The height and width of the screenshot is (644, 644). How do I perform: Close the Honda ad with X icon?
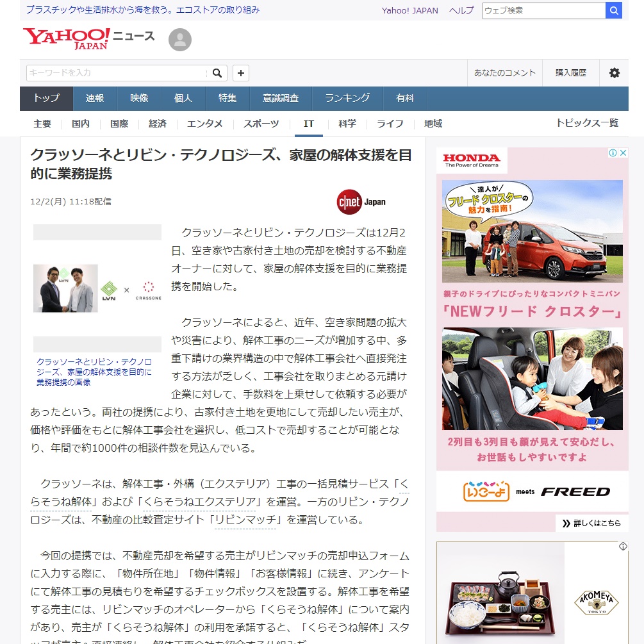[x=623, y=153]
